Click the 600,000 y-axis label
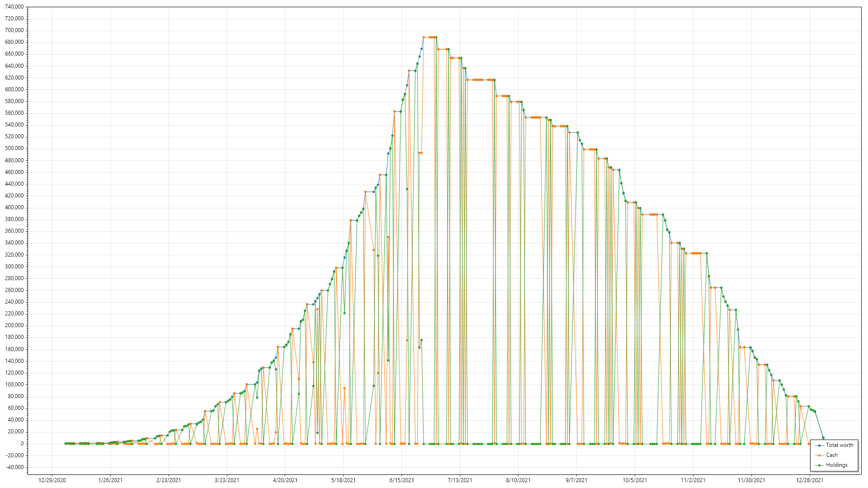Viewport: 868px width, 488px height. point(14,89)
